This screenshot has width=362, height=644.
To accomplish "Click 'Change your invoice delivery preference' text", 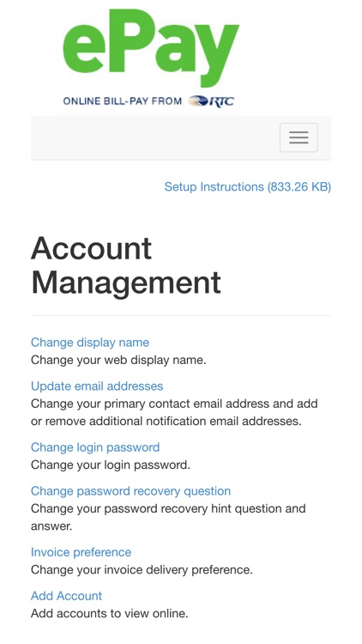I will 142,570.
